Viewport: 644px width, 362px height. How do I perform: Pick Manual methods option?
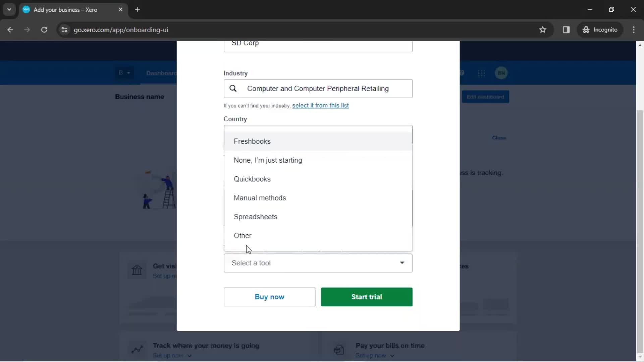pyautogui.click(x=318, y=198)
